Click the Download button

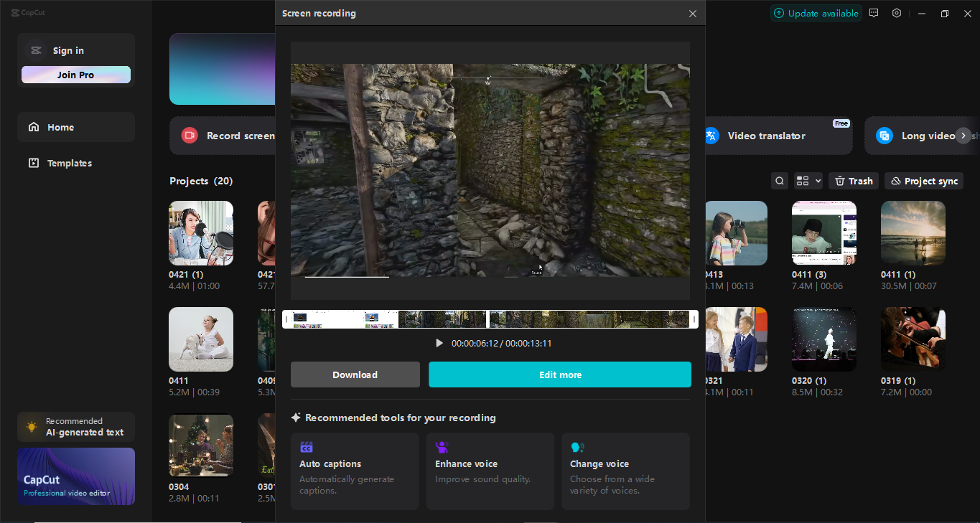[355, 374]
